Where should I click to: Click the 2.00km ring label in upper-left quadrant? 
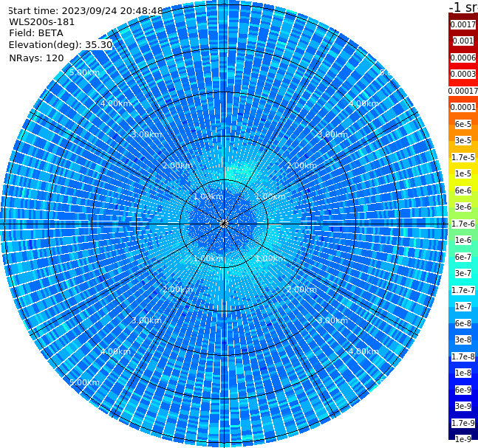(x=178, y=165)
